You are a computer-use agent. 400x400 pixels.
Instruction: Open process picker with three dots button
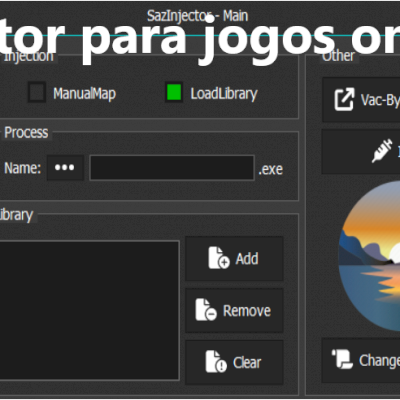click(65, 168)
